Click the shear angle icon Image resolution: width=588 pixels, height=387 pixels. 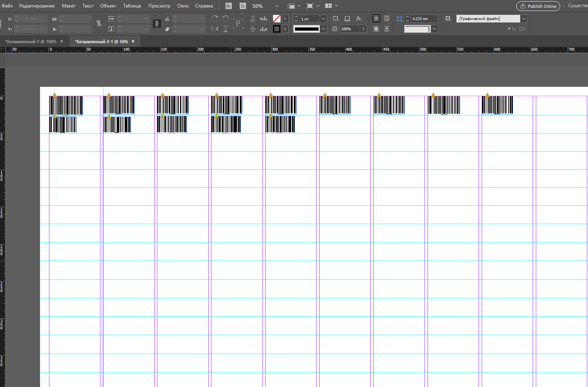167,29
